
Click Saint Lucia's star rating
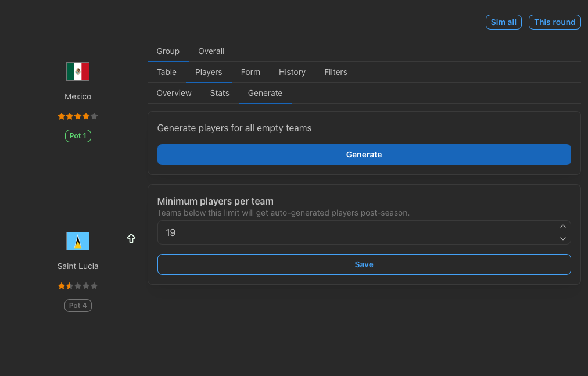pyautogui.click(x=78, y=286)
